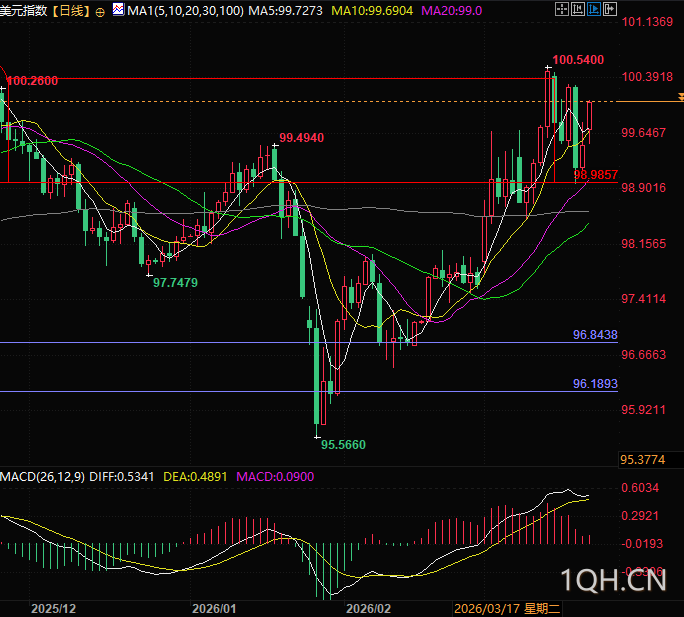Viewport: 684px width, 617px height.
Task: Click the 美元指数 symbol title
Action: pyautogui.click(x=24, y=11)
